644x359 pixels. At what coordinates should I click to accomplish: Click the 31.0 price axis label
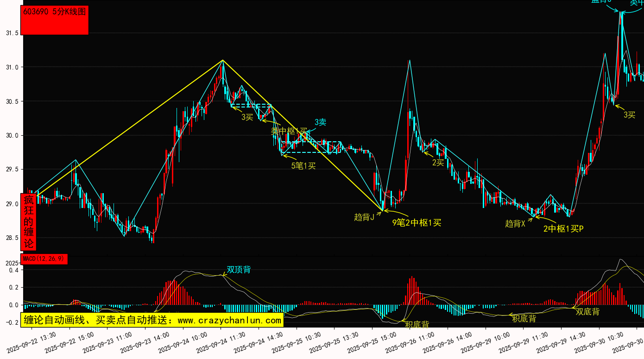[x=12, y=67]
